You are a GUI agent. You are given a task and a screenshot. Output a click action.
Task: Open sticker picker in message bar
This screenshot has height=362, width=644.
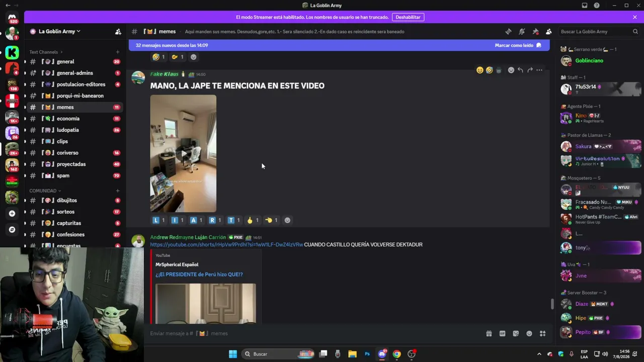(516, 333)
